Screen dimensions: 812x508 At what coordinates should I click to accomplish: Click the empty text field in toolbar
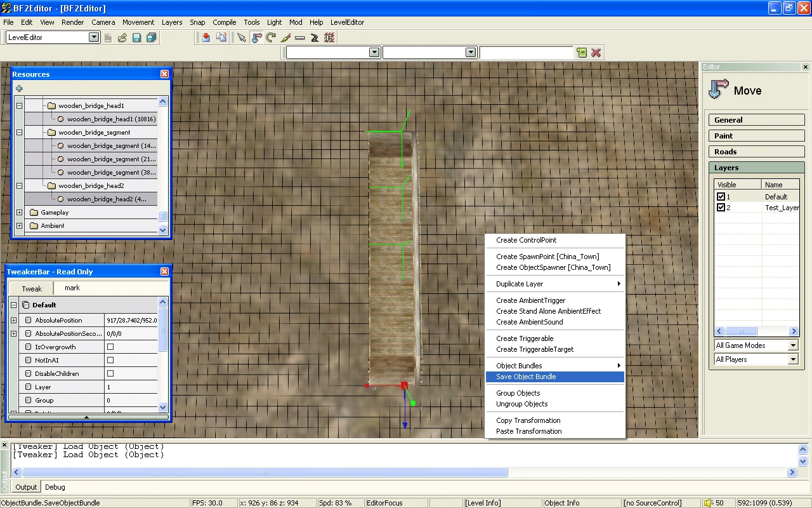coord(526,53)
